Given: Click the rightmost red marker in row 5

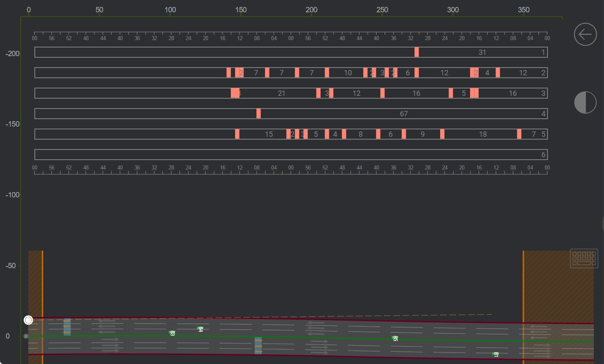Looking at the screenshot, I should click(x=519, y=134).
